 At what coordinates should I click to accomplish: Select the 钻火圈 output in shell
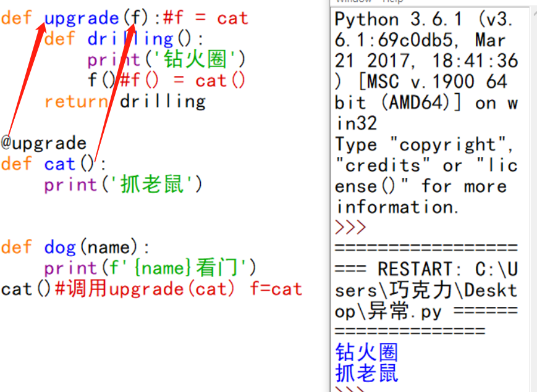tap(366, 351)
